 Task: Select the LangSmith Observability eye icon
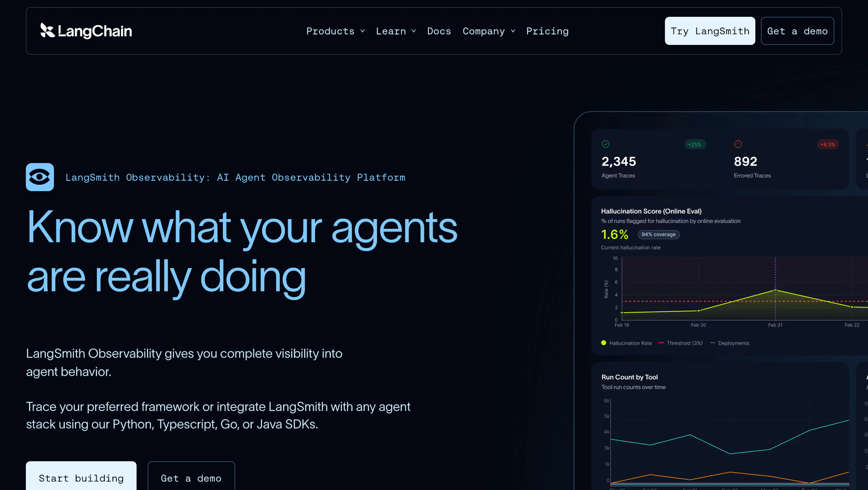(x=40, y=177)
